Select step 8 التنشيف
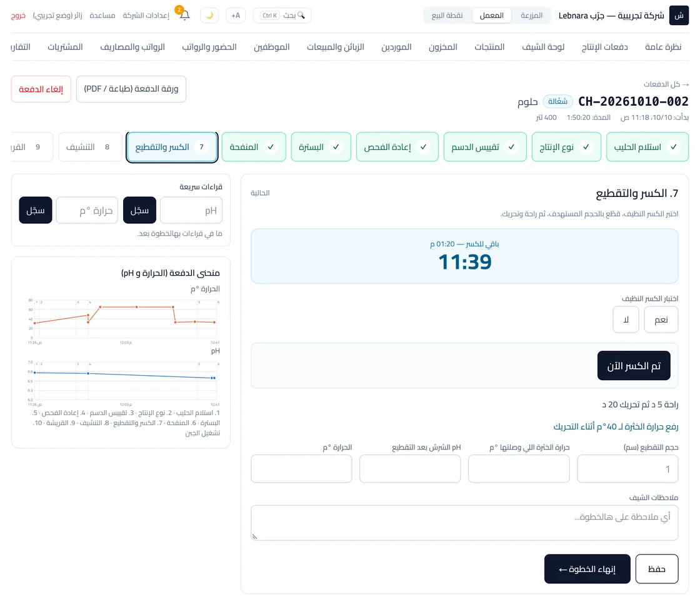Screen dimensions: 700x599 coord(90,146)
